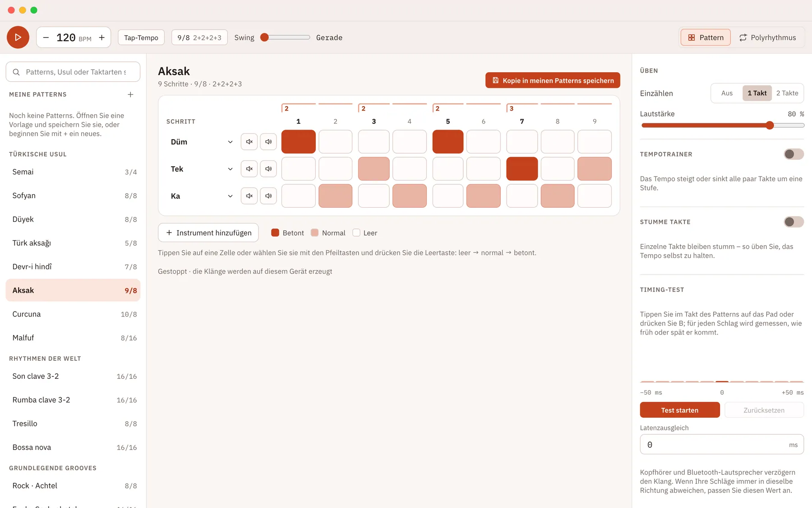Select Einzählen 1 Takt option
The width and height of the screenshot is (812, 508).
[757, 93]
